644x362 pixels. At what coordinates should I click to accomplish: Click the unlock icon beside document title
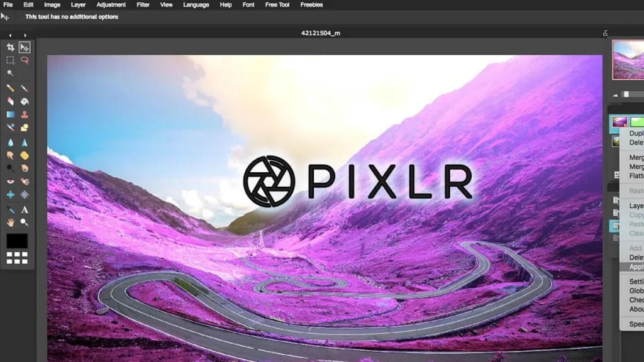click(x=605, y=33)
